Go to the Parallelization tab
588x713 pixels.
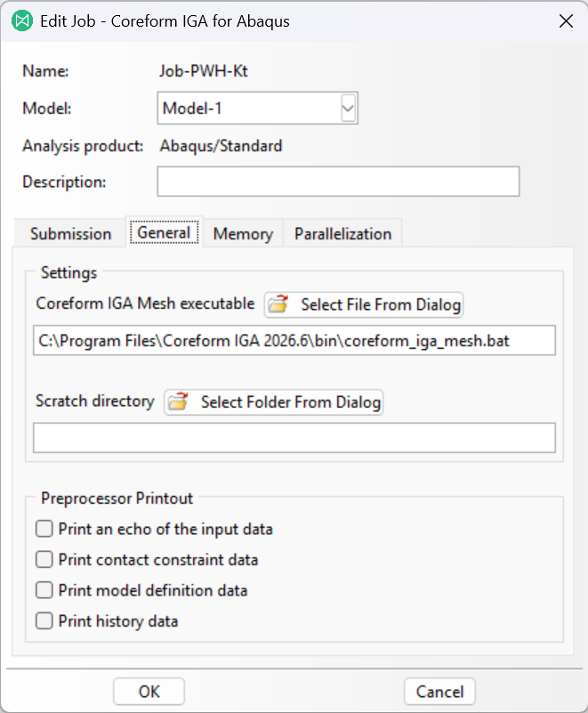tap(342, 234)
